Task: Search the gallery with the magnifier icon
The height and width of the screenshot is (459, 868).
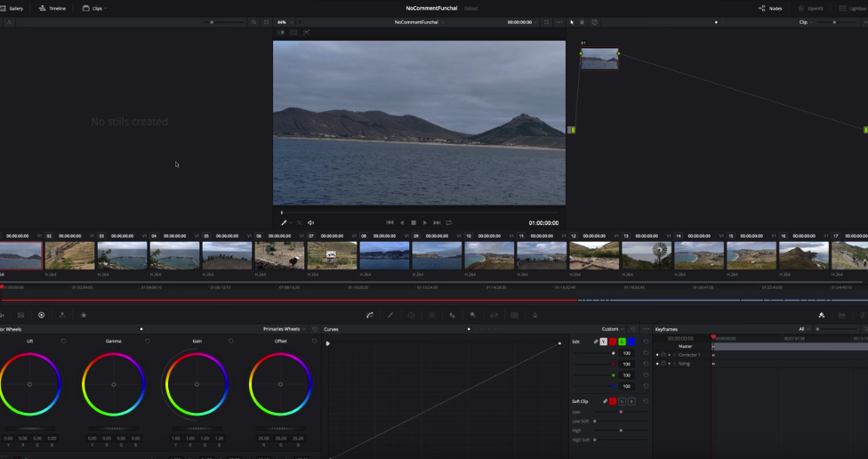Action: click(253, 22)
